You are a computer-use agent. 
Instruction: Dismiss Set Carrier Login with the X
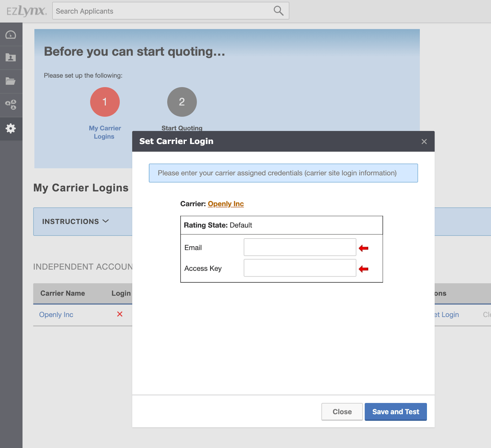(x=424, y=141)
